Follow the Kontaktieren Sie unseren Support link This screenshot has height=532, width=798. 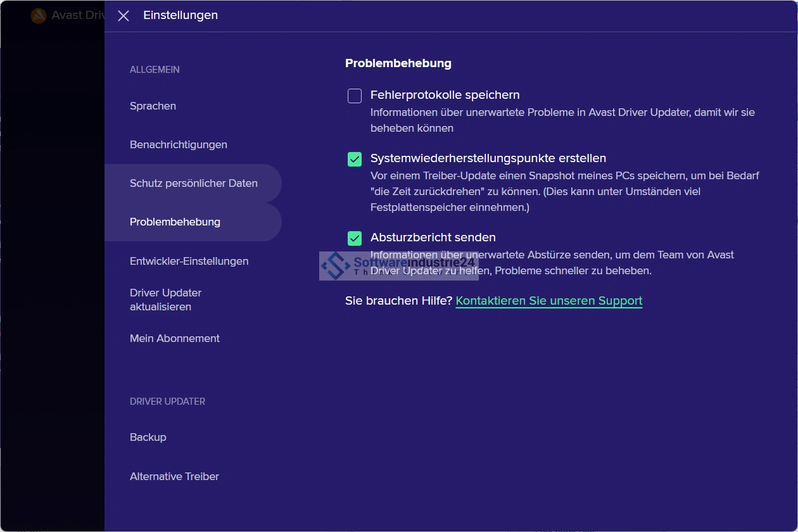tap(548, 301)
